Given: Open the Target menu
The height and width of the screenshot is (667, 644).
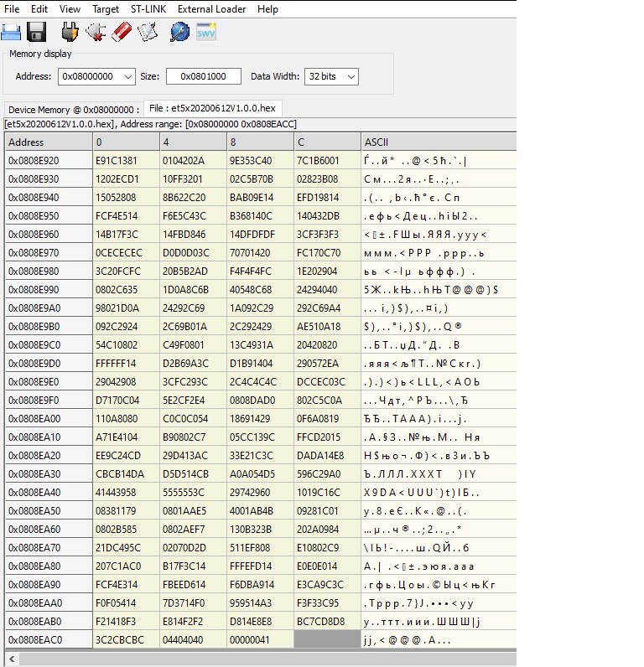Looking at the screenshot, I should [106, 9].
